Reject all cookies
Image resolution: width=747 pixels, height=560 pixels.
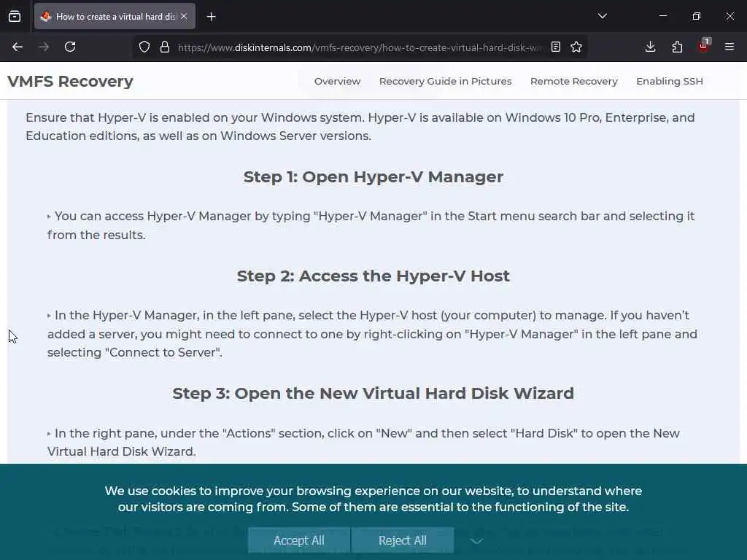[x=403, y=540]
